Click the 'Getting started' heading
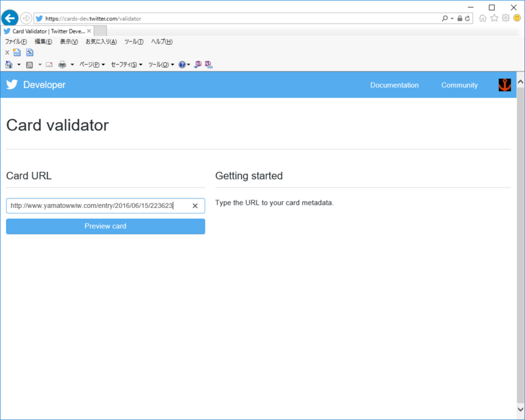Screen dimensions: 525x420 249,176
